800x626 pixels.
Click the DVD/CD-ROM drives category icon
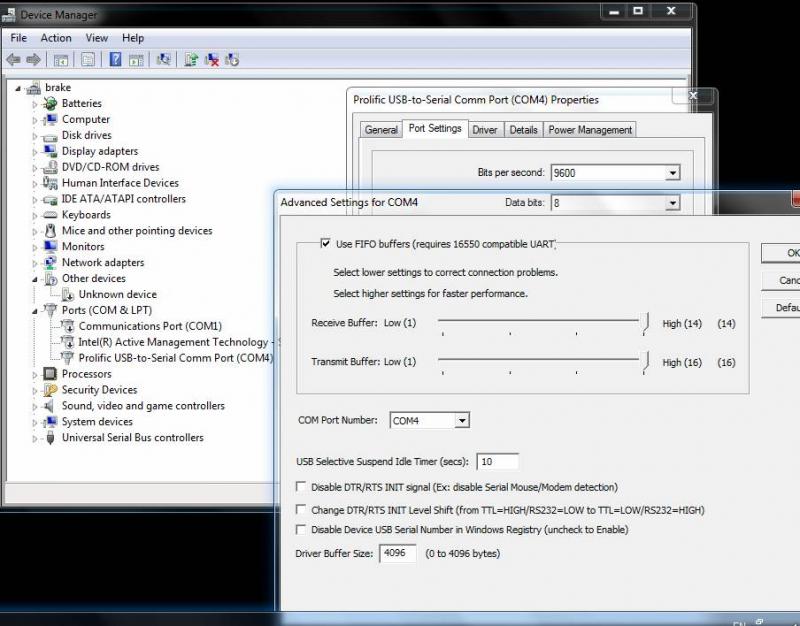pos(50,167)
